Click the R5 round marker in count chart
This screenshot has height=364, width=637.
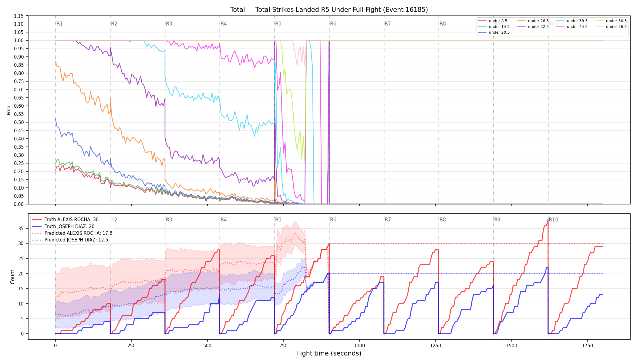click(278, 220)
